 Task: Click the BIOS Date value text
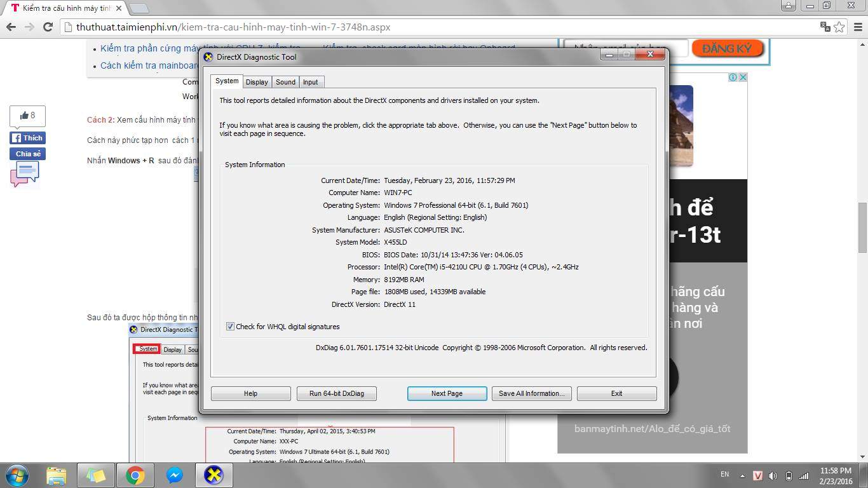(453, 255)
